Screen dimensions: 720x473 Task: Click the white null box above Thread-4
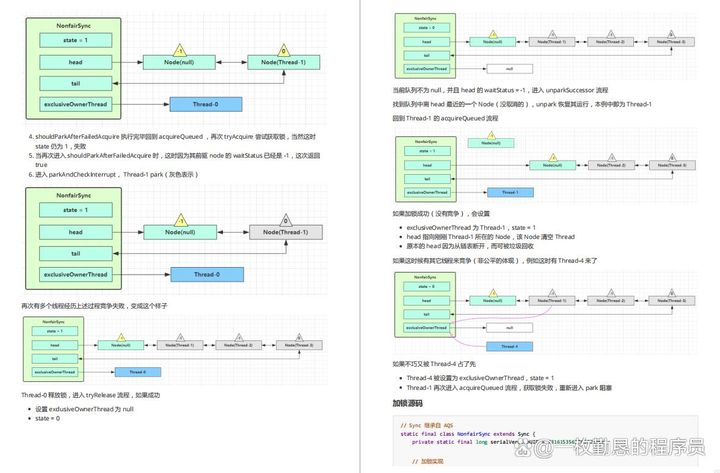point(509,328)
